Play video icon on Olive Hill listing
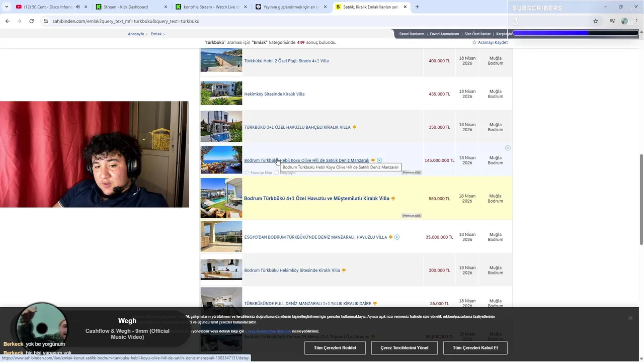The width and height of the screenshot is (644, 362). [379, 160]
